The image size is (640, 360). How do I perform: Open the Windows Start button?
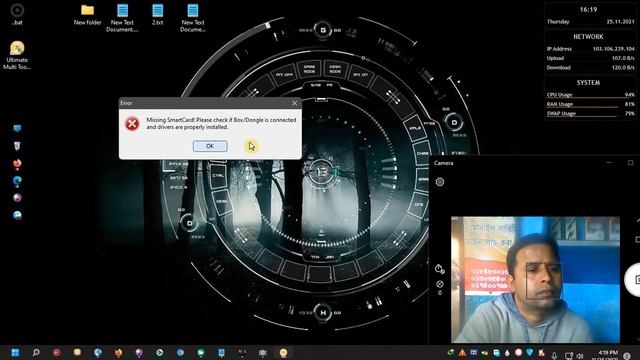(15, 352)
